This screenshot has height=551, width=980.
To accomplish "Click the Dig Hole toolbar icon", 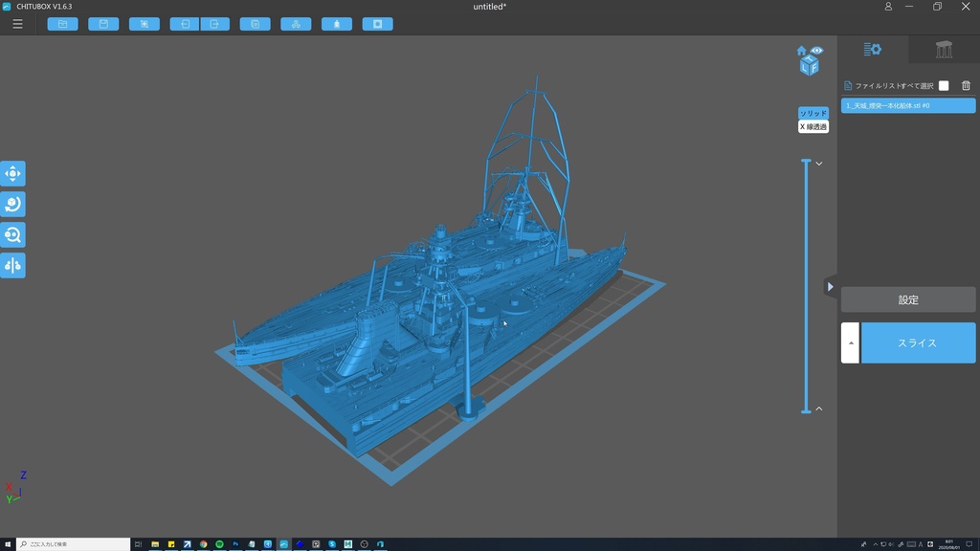I will click(377, 24).
